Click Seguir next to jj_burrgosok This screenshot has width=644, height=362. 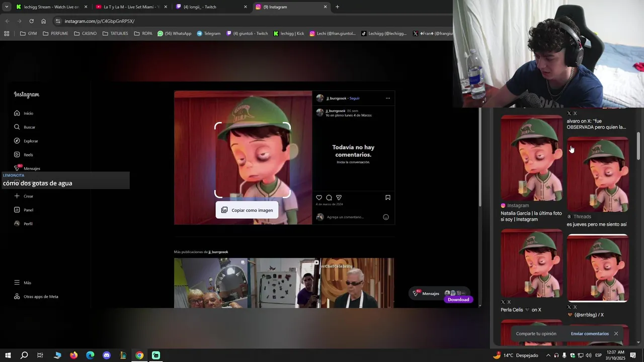point(355,98)
